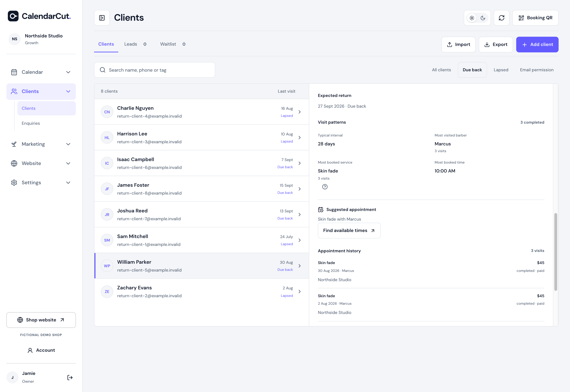The image size is (570, 392).
Task: Click the Suggested appointment calendar icon
Action: point(321,210)
